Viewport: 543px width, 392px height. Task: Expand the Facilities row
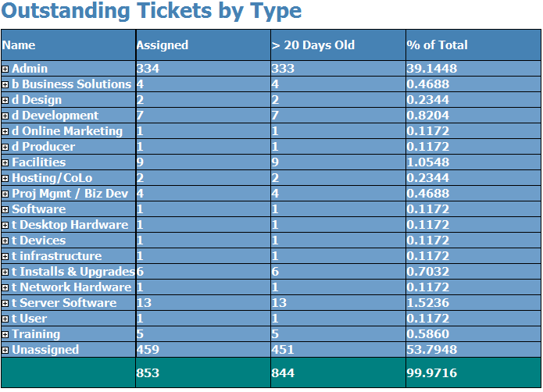5,162
